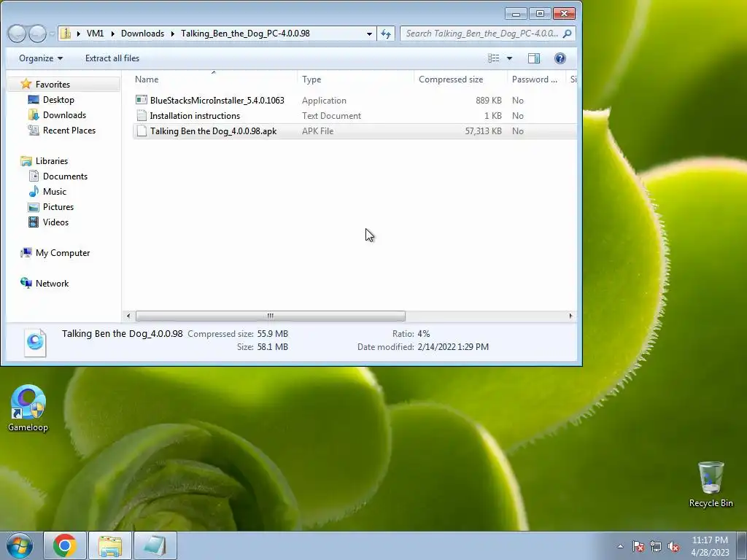747x560 pixels.
Task: Open the address bar history dropdown
Action: tap(369, 34)
